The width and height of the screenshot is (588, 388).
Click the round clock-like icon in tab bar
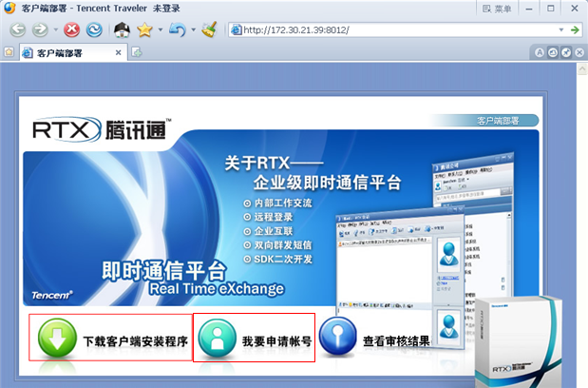(x=553, y=52)
